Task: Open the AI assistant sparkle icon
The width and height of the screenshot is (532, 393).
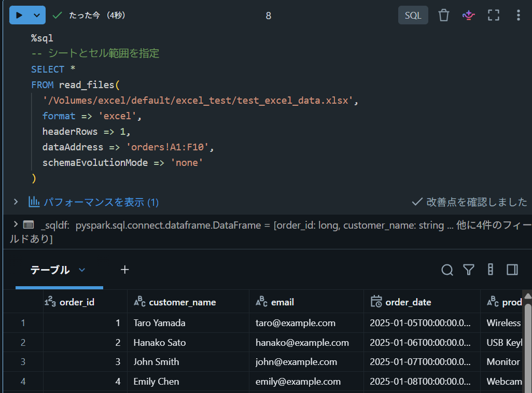Action: (x=469, y=15)
